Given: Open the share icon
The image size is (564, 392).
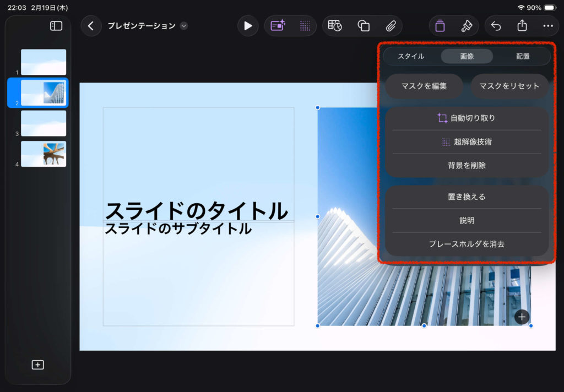Looking at the screenshot, I should click(x=522, y=26).
